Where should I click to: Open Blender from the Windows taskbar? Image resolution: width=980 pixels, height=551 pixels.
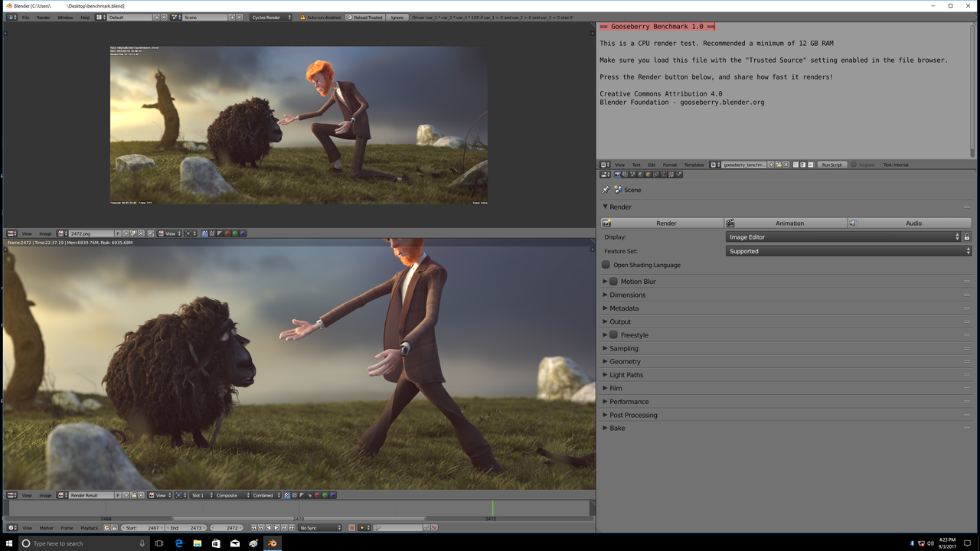tap(272, 543)
